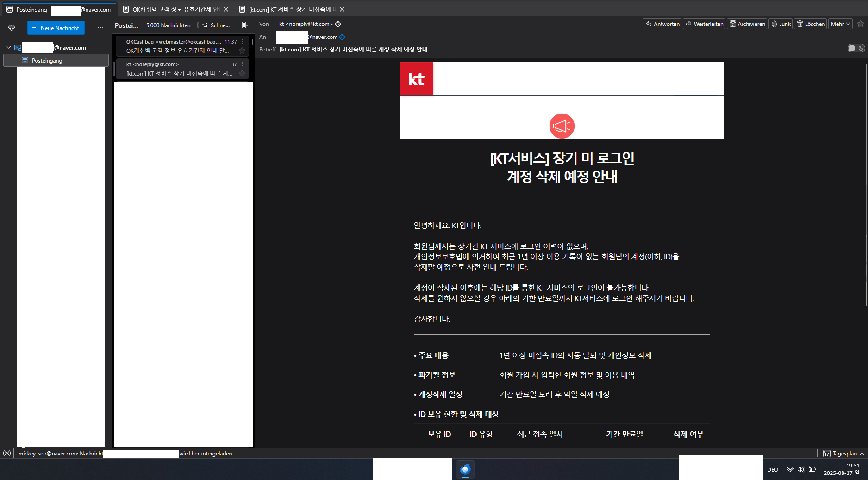Click the message list display options icon
Viewport: 868px width, 480px height.
245,25
